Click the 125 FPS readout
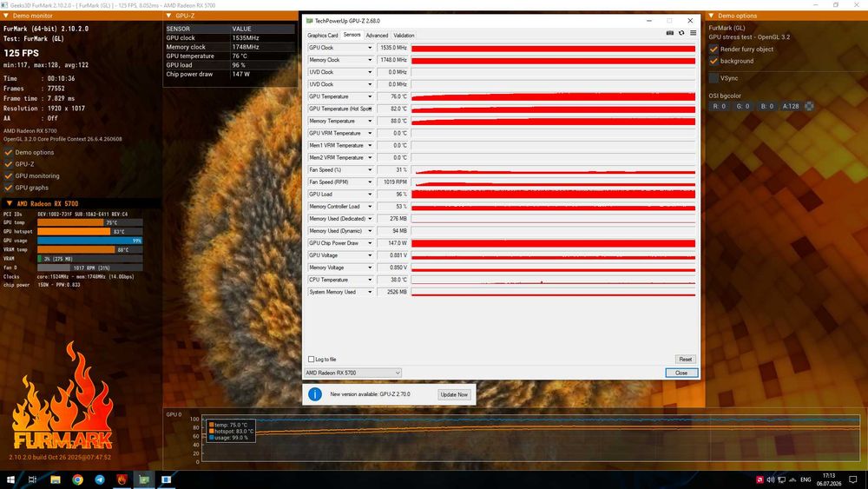Viewport: 868px width, 489px height. pos(21,53)
